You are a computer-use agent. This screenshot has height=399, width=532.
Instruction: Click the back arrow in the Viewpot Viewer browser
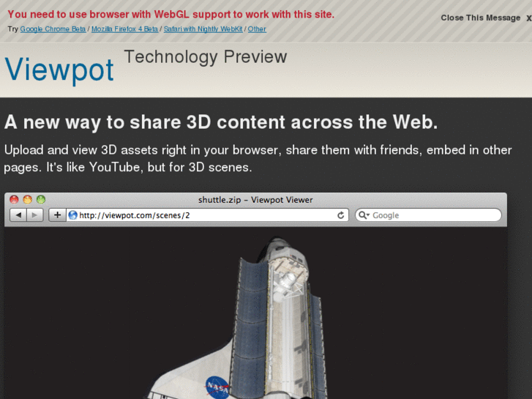pyautogui.click(x=18, y=215)
